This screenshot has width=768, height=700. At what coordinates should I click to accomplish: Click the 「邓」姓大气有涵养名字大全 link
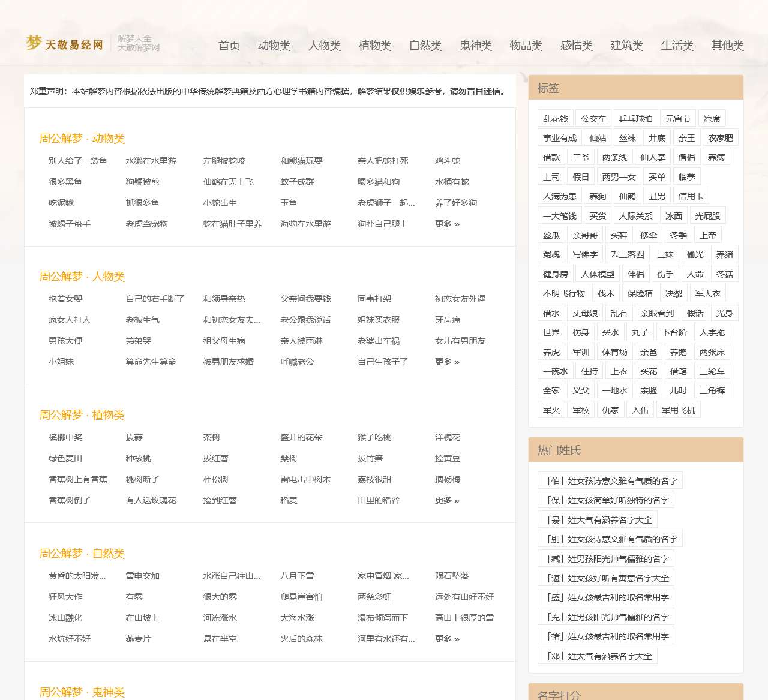(x=598, y=656)
